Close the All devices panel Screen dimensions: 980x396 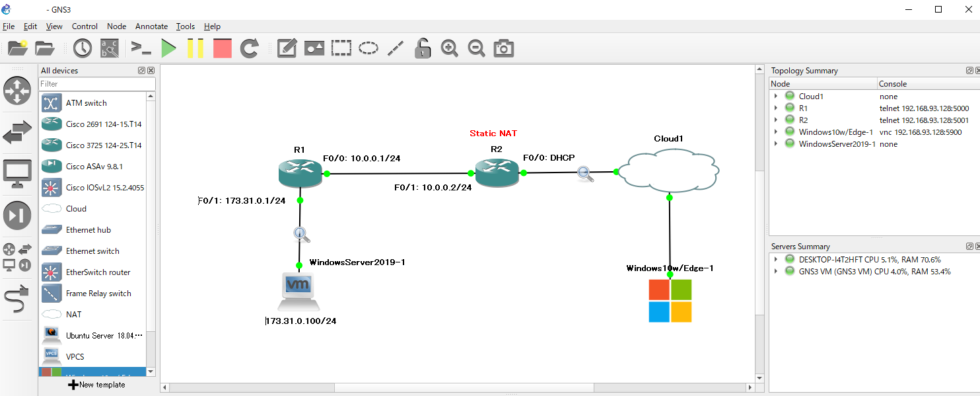click(x=151, y=71)
